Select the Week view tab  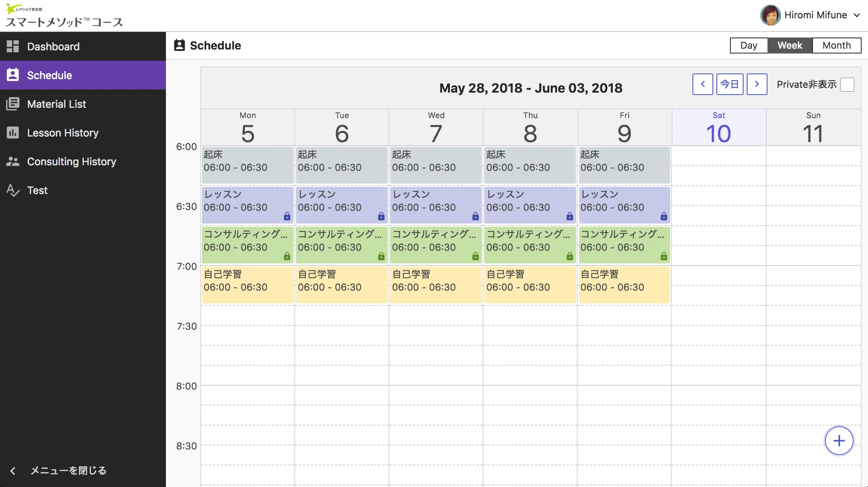click(790, 46)
